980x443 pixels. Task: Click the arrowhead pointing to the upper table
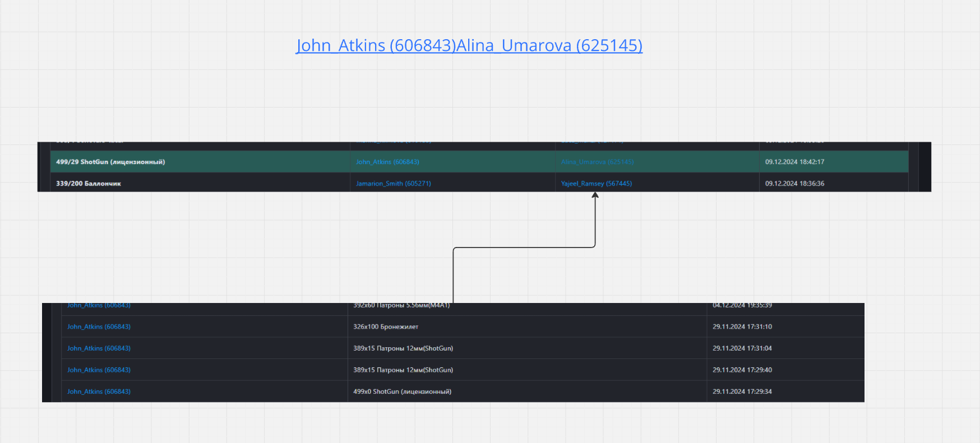click(x=595, y=195)
